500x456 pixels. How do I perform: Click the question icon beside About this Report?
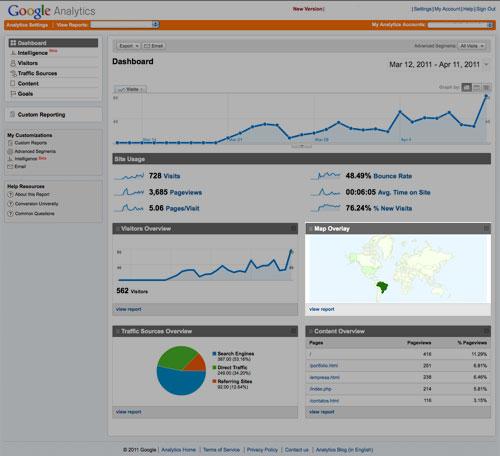pyautogui.click(x=10, y=194)
